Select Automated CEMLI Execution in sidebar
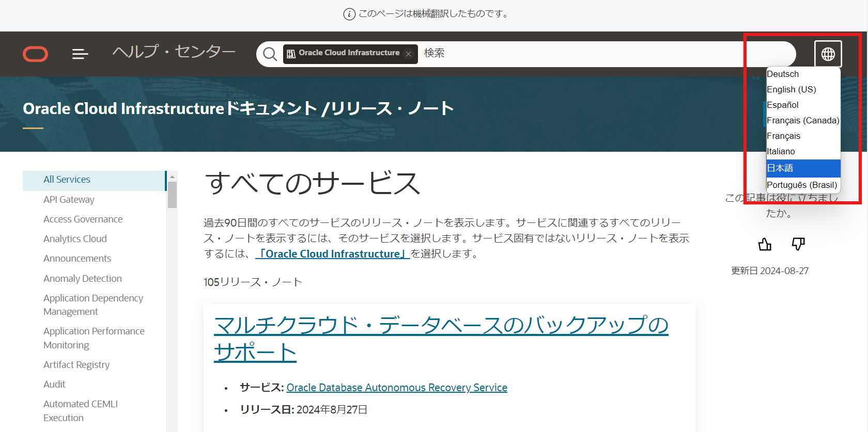 click(x=81, y=411)
